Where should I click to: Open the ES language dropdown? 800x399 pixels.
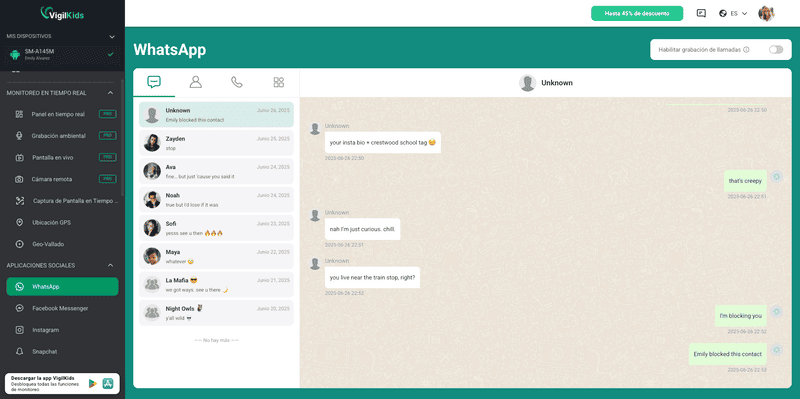734,13
